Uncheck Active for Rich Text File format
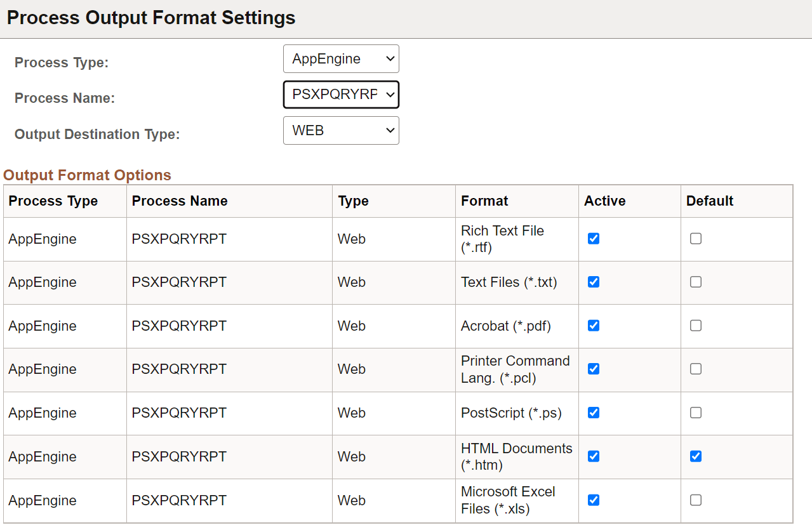The height and width of the screenshot is (530, 812). click(592, 239)
